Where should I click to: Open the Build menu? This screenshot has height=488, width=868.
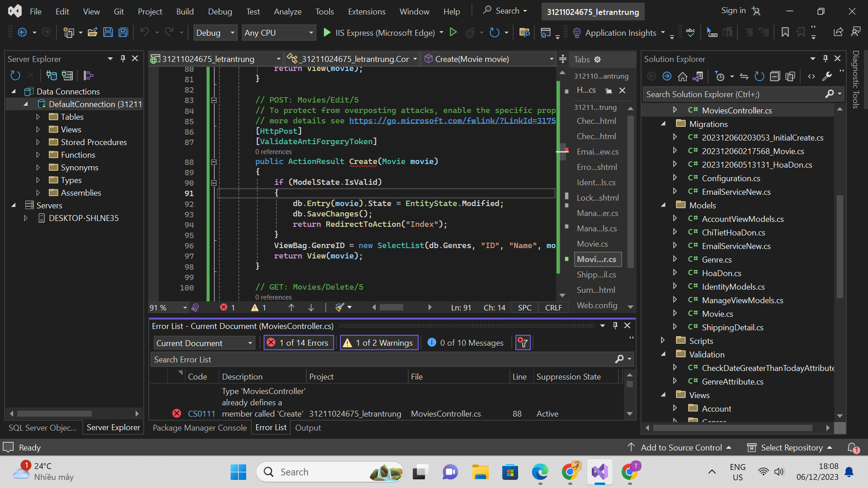pos(185,12)
